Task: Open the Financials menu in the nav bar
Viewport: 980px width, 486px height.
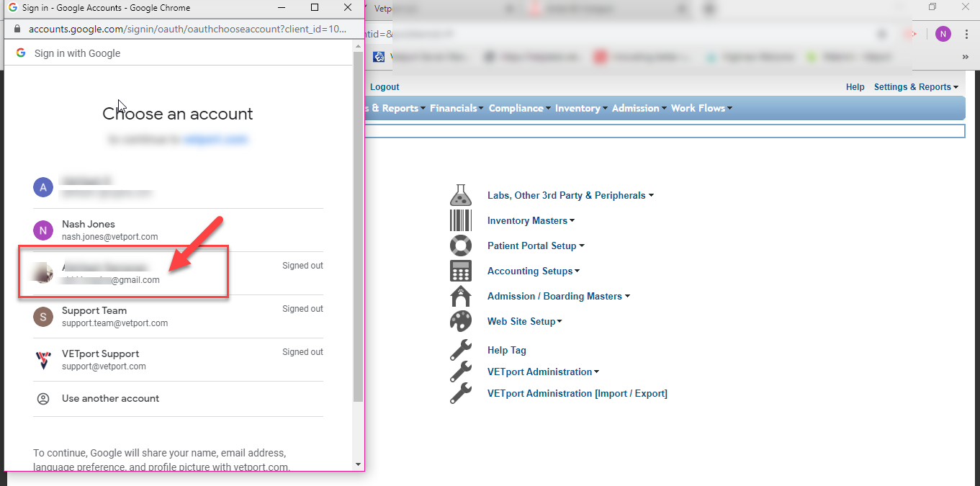Action: pos(457,108)
